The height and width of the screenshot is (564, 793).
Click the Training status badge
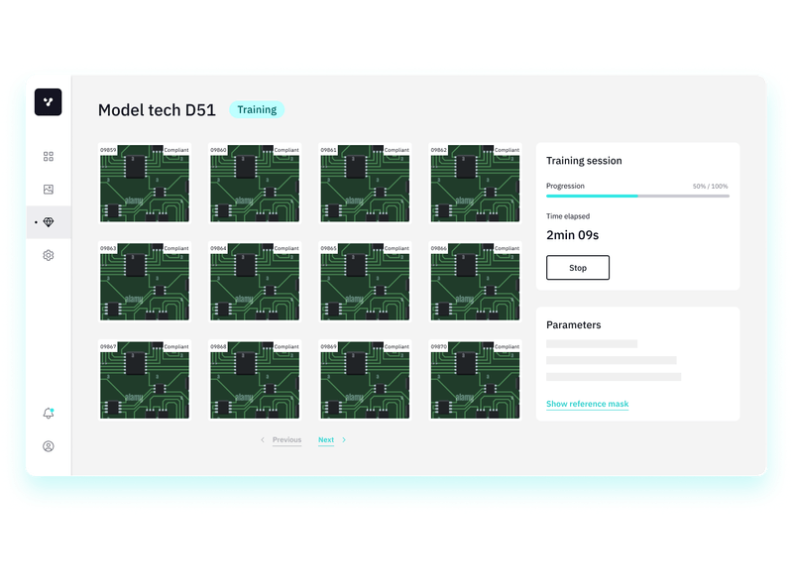coord(257,110)
